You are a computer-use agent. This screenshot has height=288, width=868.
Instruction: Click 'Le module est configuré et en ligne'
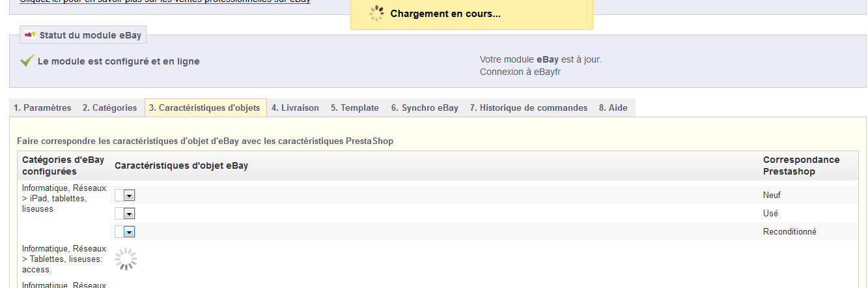point(119,61)
